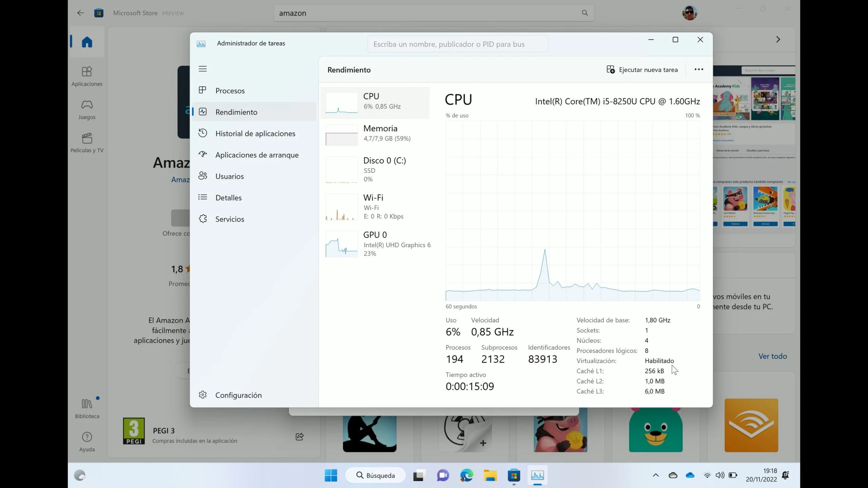Click the CPU usage graph area

pos(573,210)
